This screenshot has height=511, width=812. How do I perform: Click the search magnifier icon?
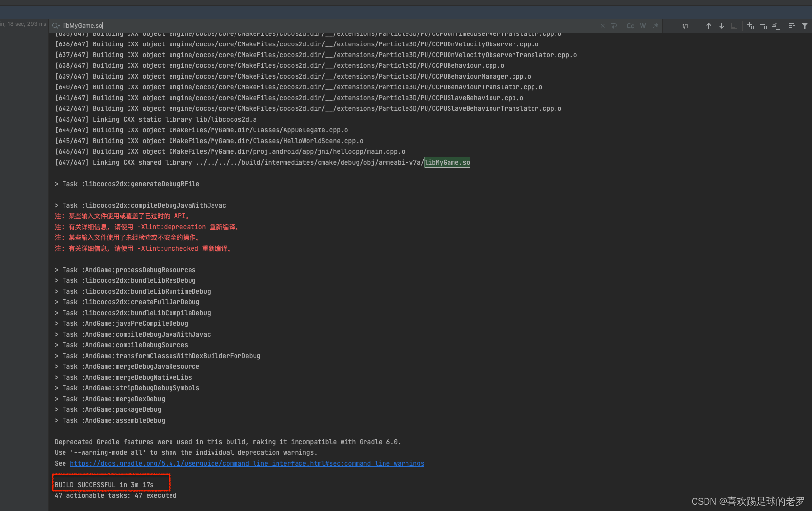click(56, 26)
